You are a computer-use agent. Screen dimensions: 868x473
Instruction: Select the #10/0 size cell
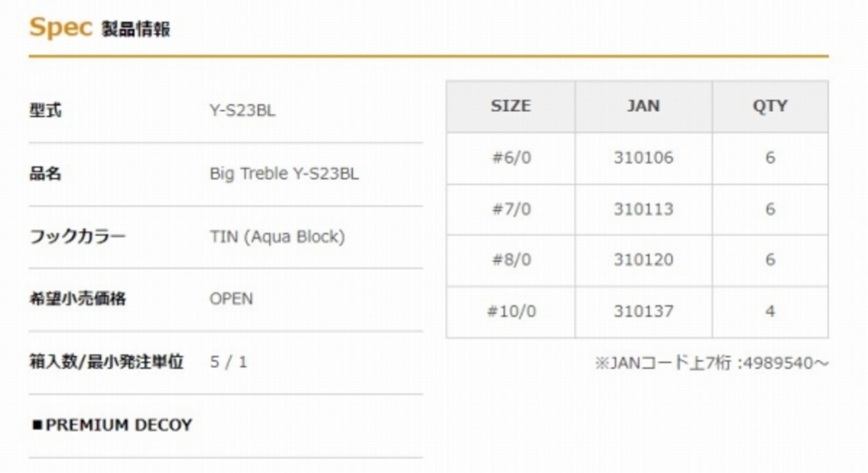(x=511, y=312)
